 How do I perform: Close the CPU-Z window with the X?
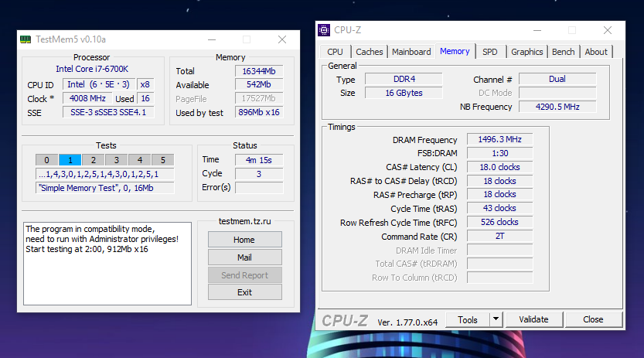click(x=608, y=30)
